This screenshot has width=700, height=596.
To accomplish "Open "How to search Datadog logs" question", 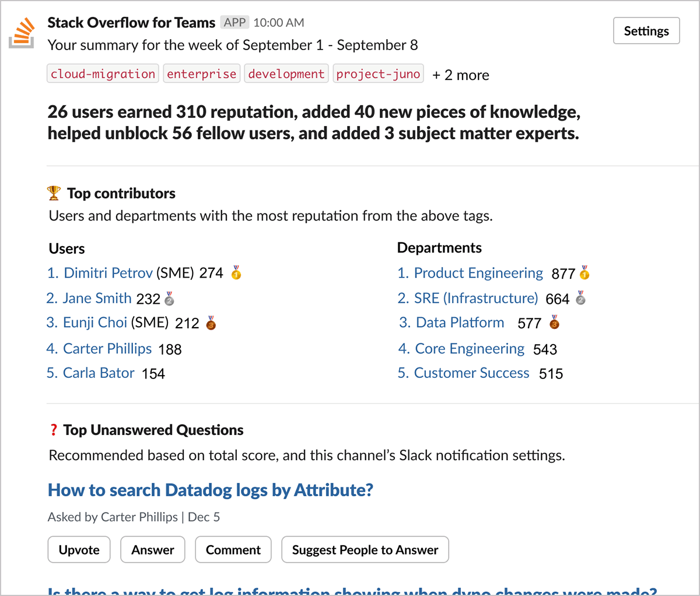I will [210, 490].
